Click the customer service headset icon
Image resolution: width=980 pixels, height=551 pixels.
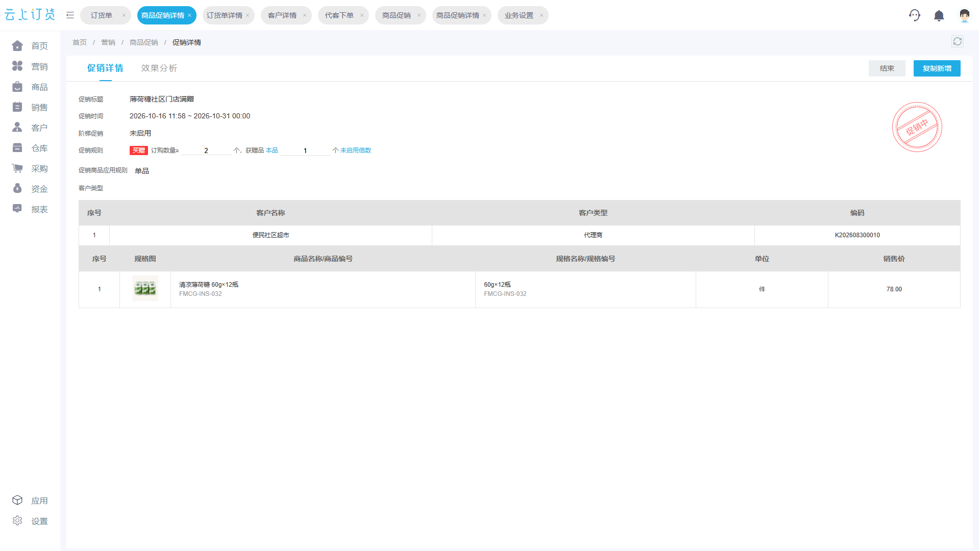pyautogui.click(x=915, y=15)
